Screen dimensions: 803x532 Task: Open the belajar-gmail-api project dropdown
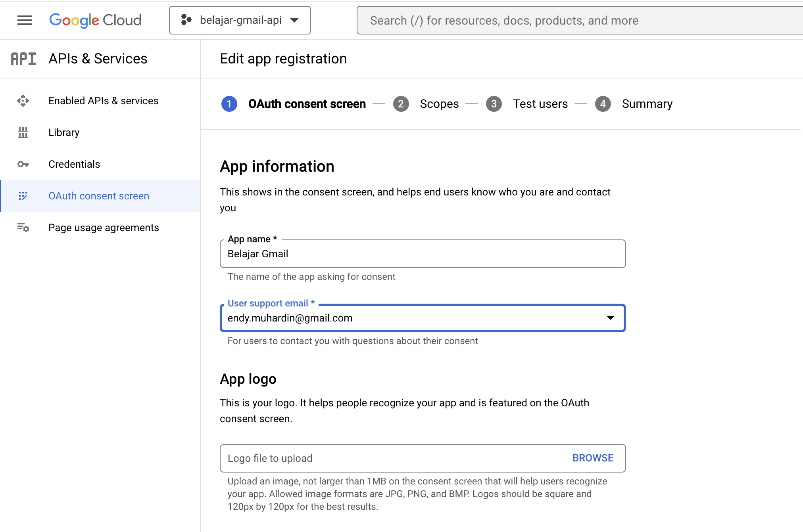pos(240,20)
